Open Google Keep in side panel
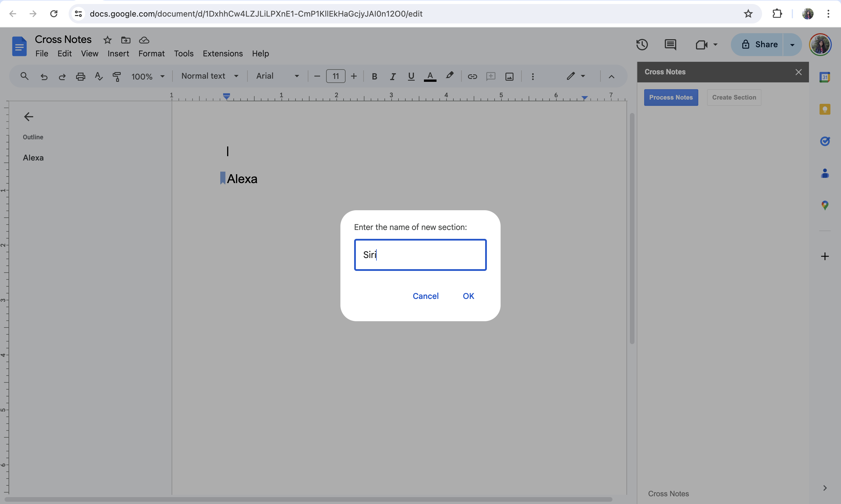Viewport: 841px width, 504px height. (x=824, y=109)
